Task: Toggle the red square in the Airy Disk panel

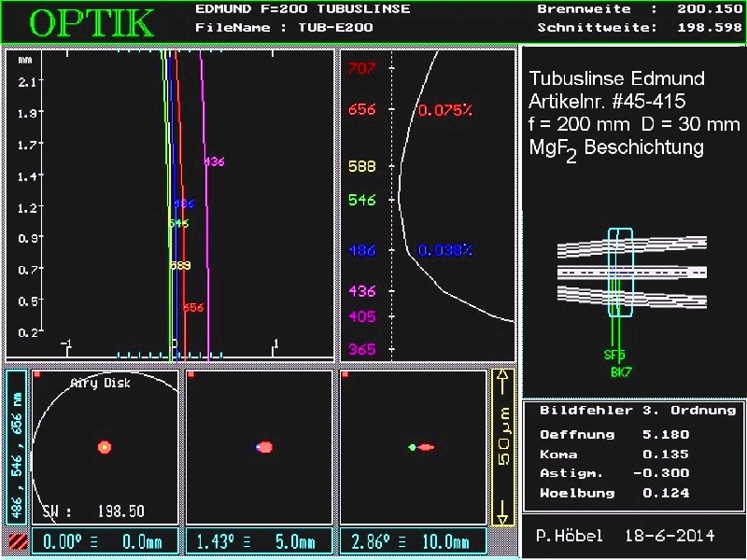Action: [x=36, y=375]
